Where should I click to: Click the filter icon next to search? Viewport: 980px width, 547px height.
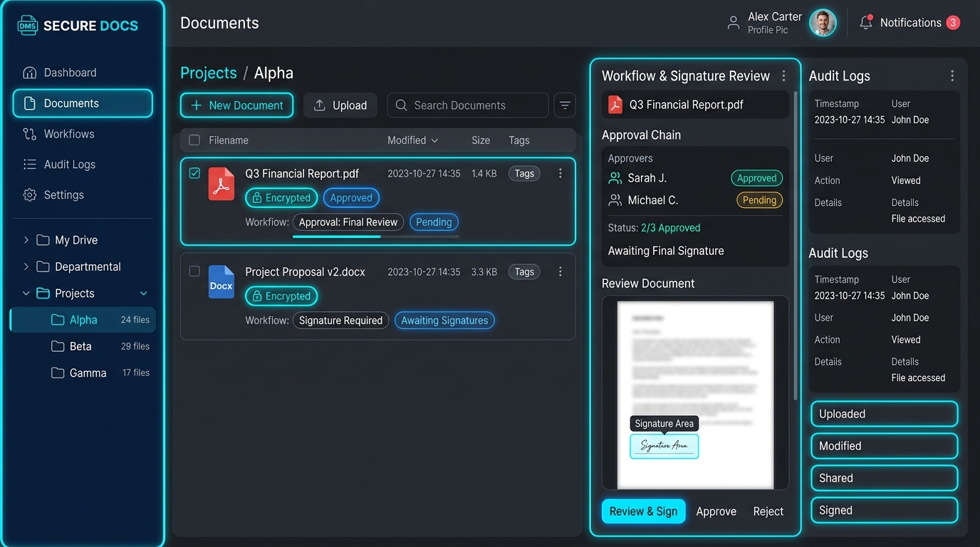[x=565, y=105]
